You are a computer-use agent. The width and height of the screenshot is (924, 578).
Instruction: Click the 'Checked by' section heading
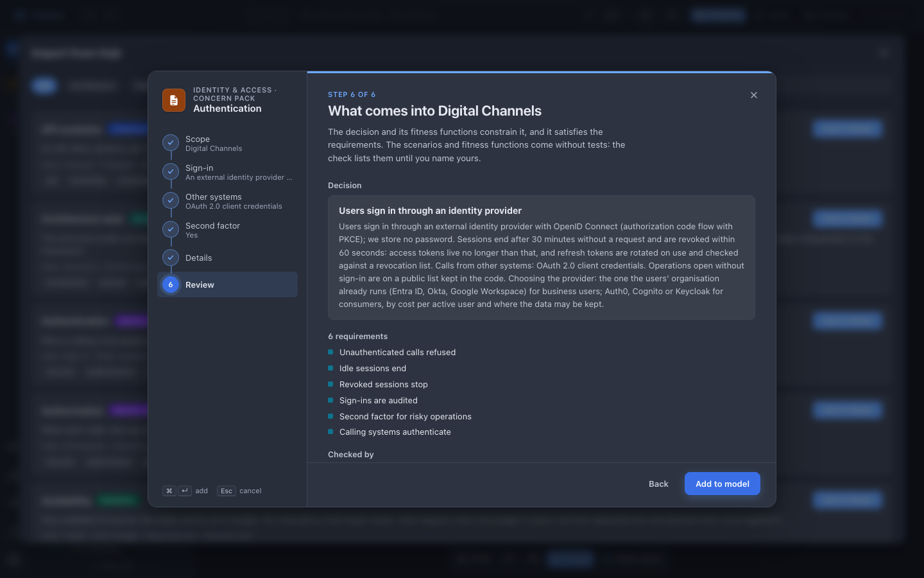[351, 454]
